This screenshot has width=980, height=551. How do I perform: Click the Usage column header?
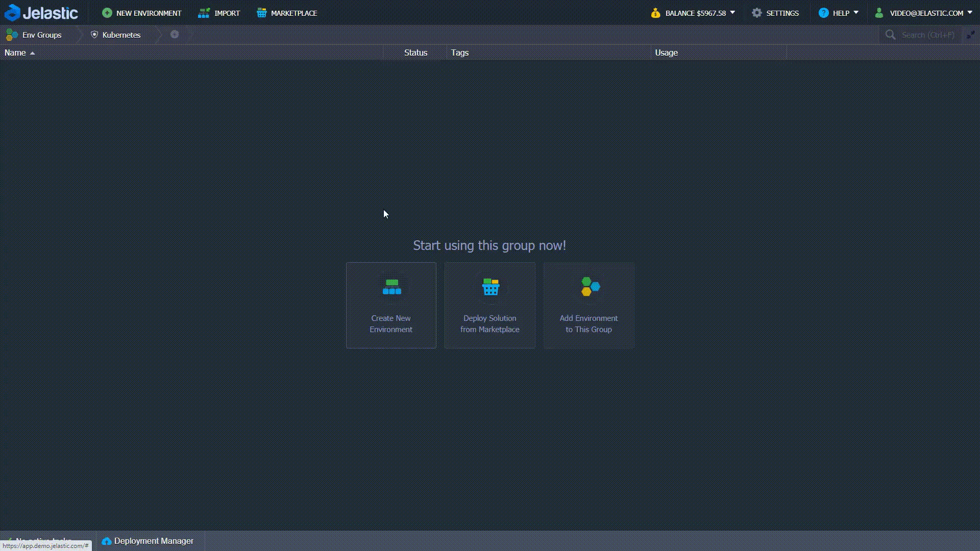pyautogui.click(x=666, y=53)
